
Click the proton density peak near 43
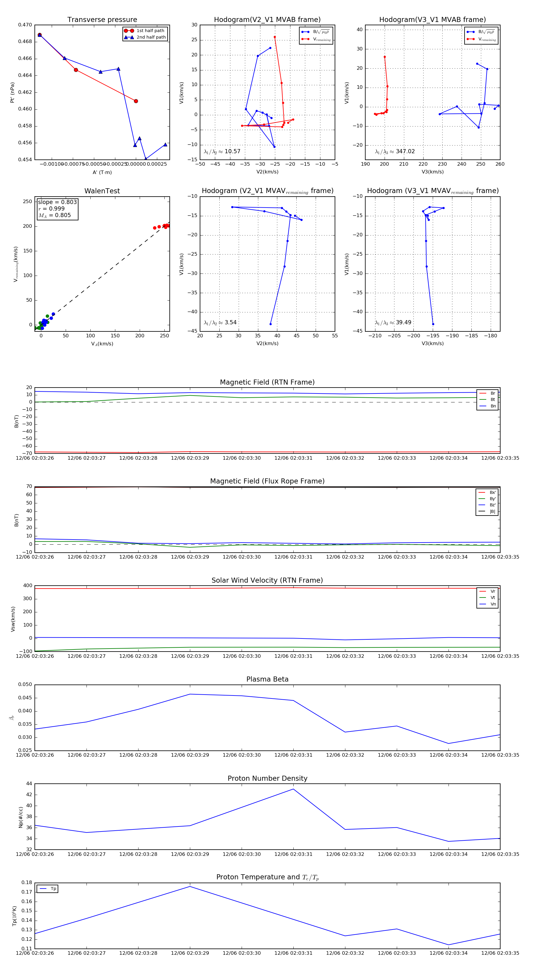293,789
